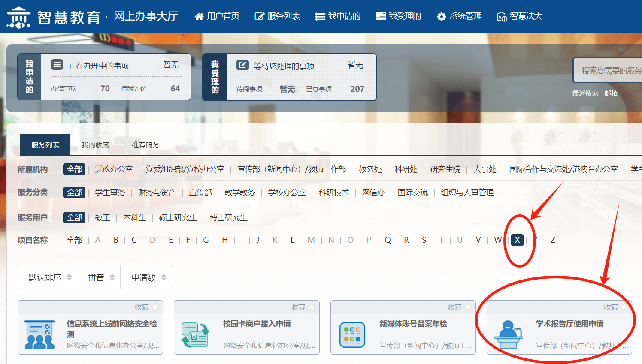Toggle favorite star on 校园卡商户接入申请 card
Image resolution: width=642 pixels, height=364 pixels.
[312, 307]
